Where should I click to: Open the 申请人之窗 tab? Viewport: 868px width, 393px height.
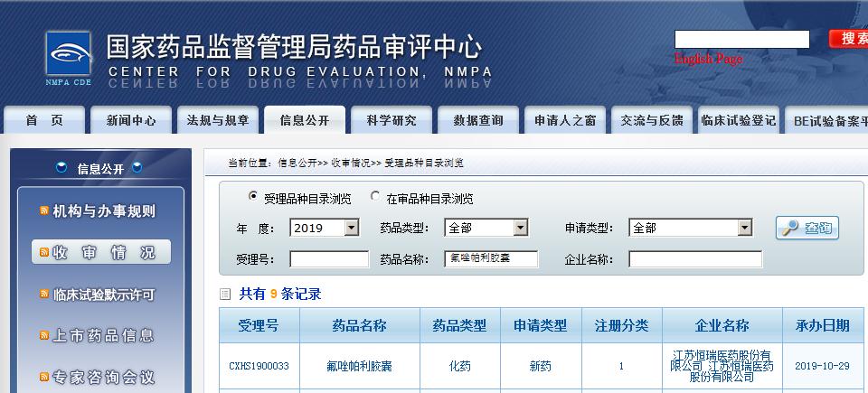pyautogui.click(x=565, y=120)
